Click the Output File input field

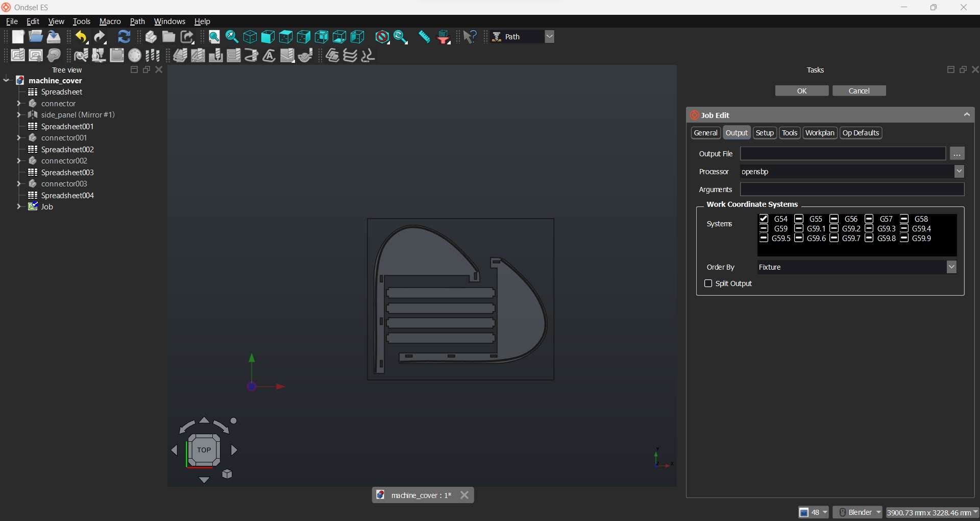click(843, 154)
